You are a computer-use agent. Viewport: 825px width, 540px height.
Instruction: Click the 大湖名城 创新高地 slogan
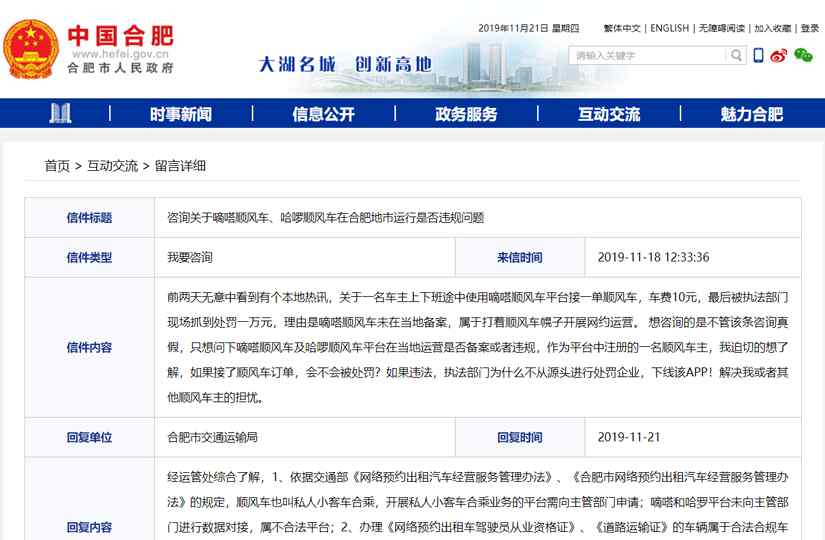[345, 64]
